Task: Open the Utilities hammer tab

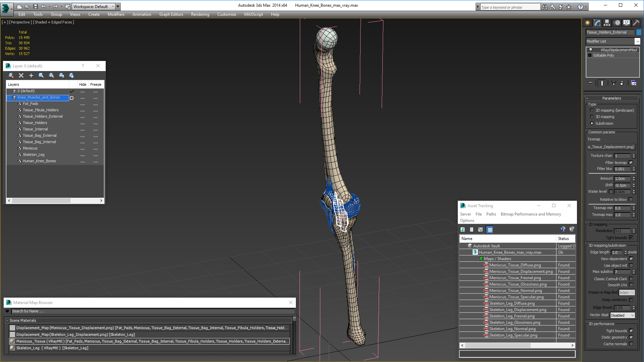Action: [x=636, y=23]
